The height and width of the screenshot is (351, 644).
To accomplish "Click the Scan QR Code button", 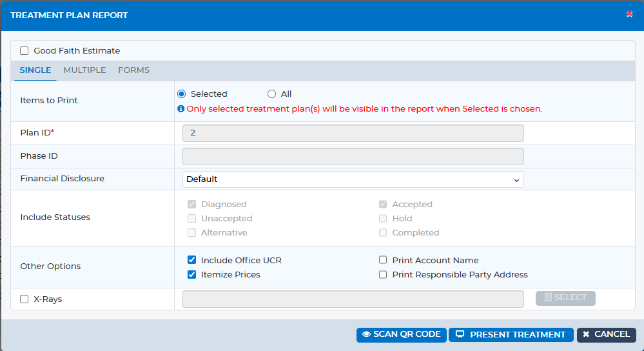I will point(401,335).
